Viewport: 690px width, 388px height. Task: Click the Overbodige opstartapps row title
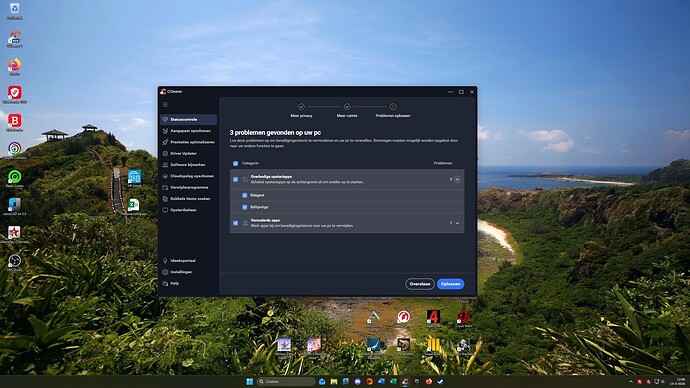tap(271, 176)
